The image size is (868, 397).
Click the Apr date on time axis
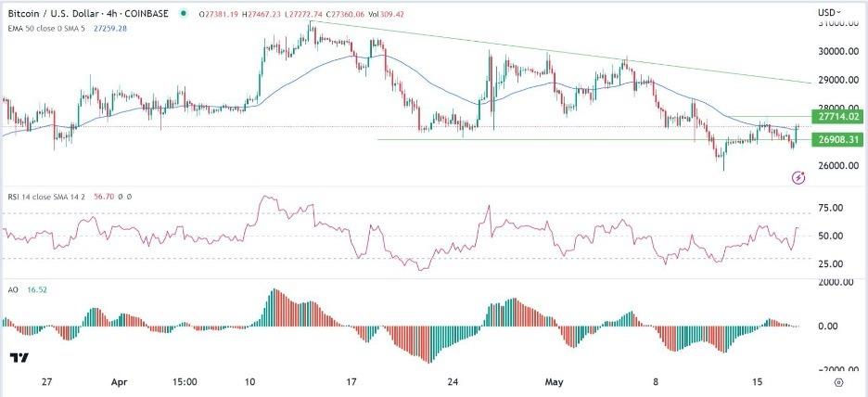(117, 381)
